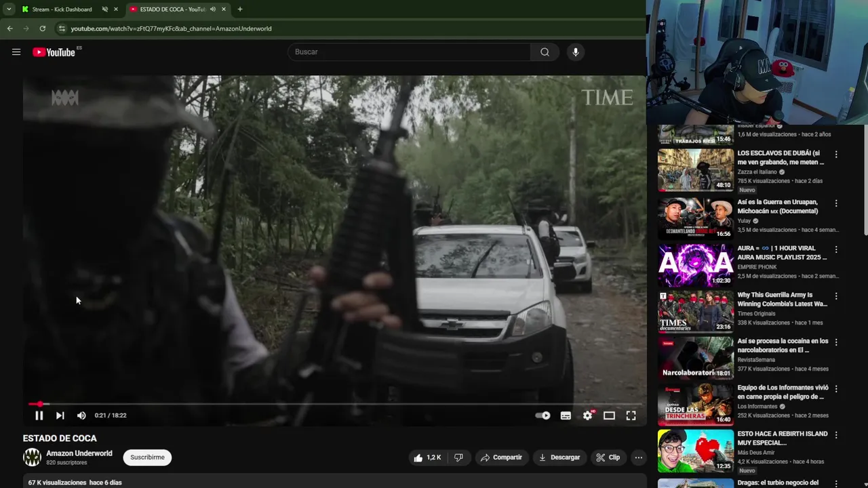The height and width of the screenshot is (488, 868).
Task: Go to the YouTube home logo
Action: [x=54, y=52]
